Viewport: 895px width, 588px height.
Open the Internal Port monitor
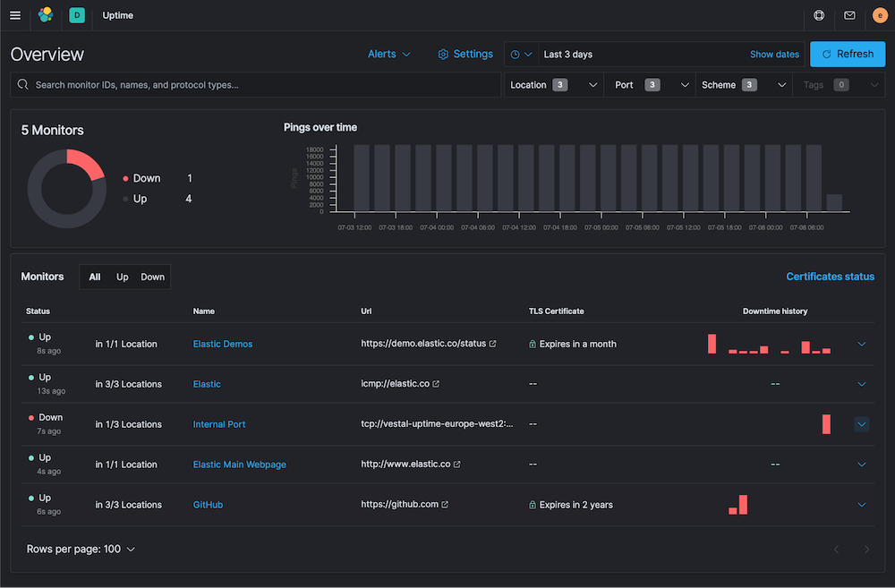tap(219, 424)
